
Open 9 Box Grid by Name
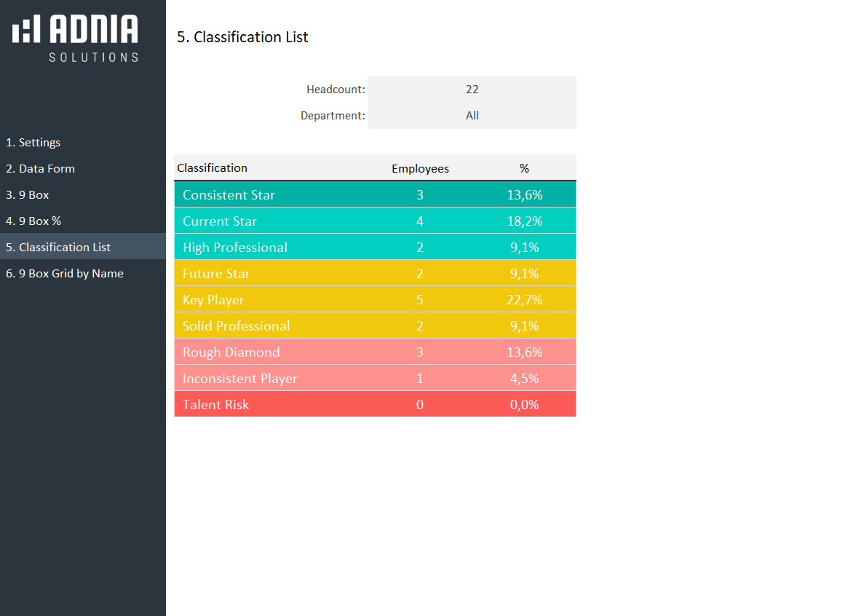[65, 274]
